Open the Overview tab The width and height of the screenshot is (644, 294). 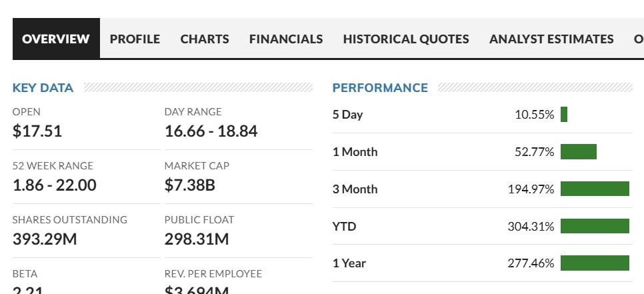[56, 39]
